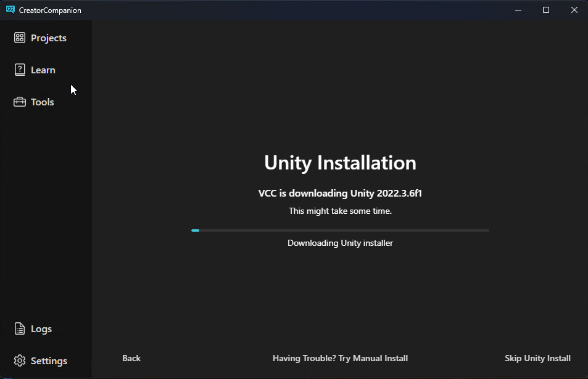Open the Projects page from its label
Image resolution: width=588 pixels, height=379 pixels.
pyautogui.click(x=49, y=38)
